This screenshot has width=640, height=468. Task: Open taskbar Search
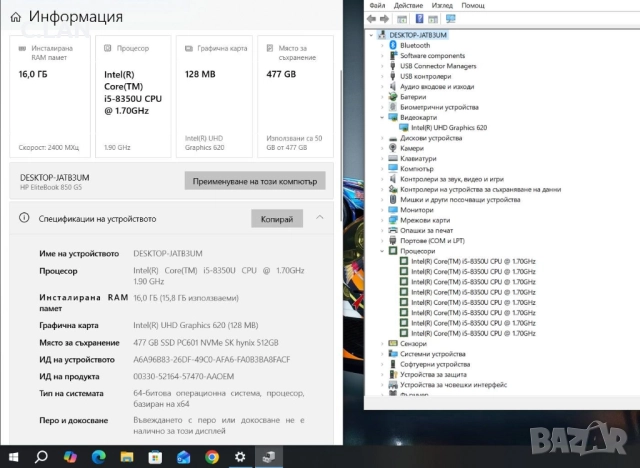[41, 457]
